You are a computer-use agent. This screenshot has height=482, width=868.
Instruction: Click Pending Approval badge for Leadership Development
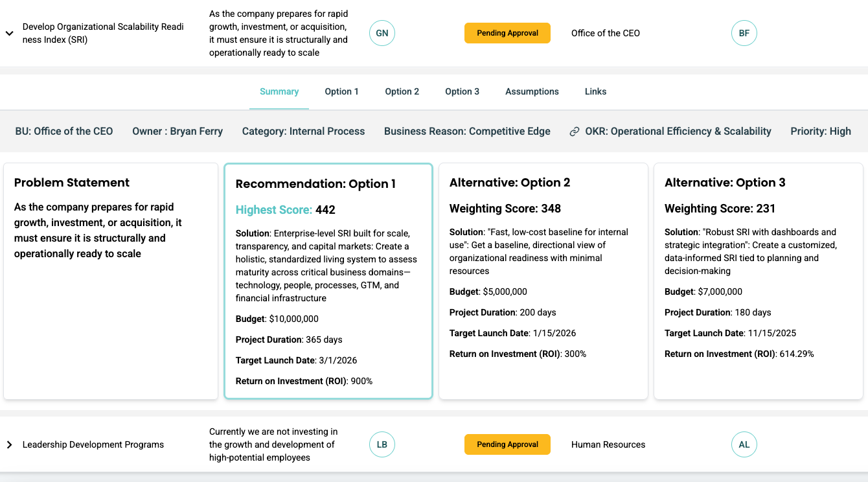[507, 444]
